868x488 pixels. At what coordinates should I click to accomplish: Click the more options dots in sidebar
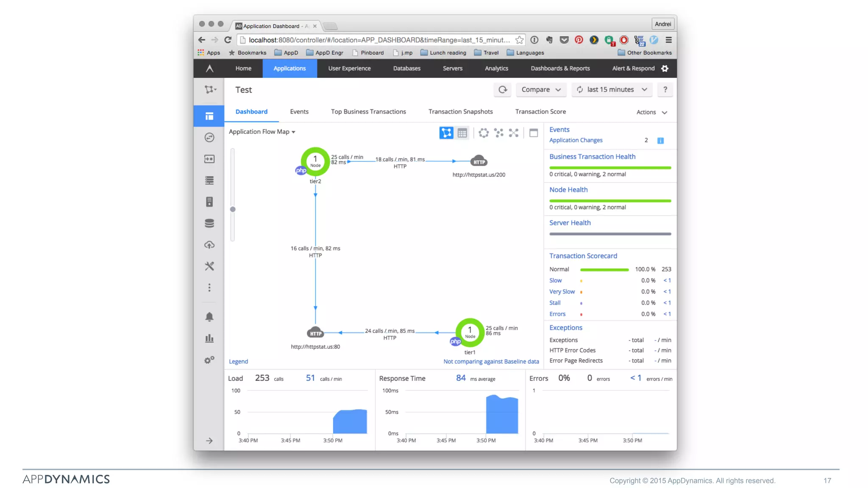click(209, 288)
